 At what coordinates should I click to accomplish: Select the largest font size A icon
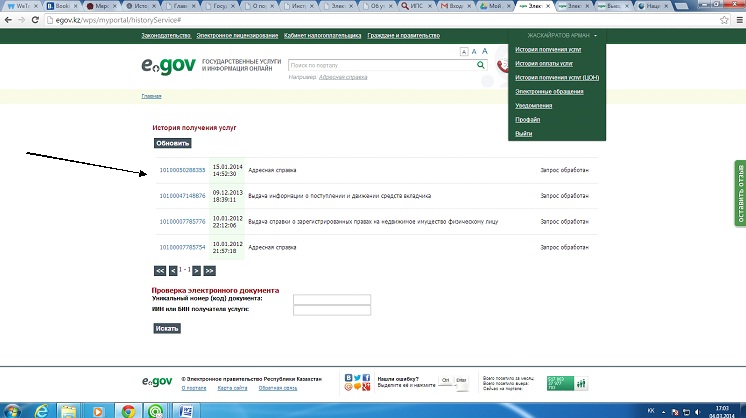pyautogui.click(x=485, y=50)
